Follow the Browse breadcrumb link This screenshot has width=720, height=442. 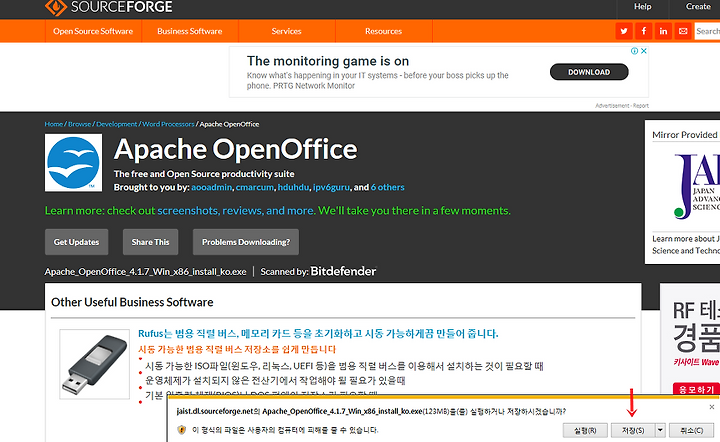coord(80,124)
